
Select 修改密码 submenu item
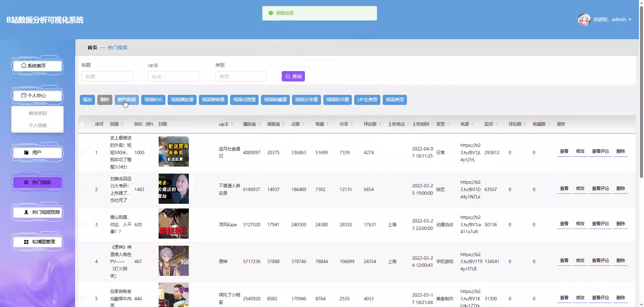pyautogui.click(x=38, y=113)
